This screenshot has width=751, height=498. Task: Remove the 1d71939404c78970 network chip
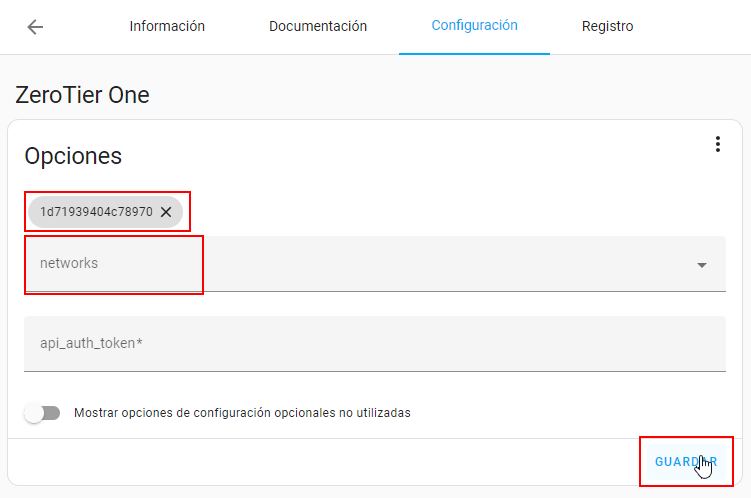coord(166,212)
